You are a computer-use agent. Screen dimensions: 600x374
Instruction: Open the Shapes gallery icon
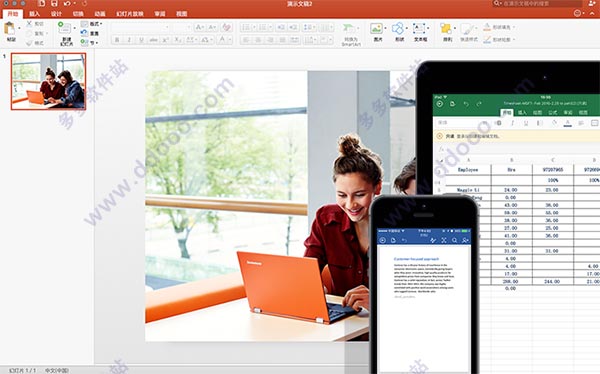tap(398, 29)
